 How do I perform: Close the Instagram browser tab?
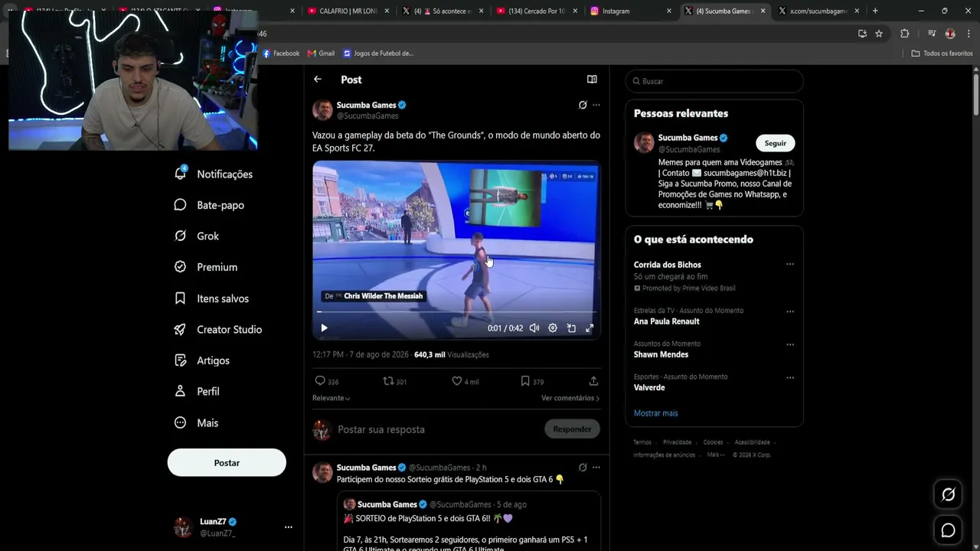click(669, 11)
